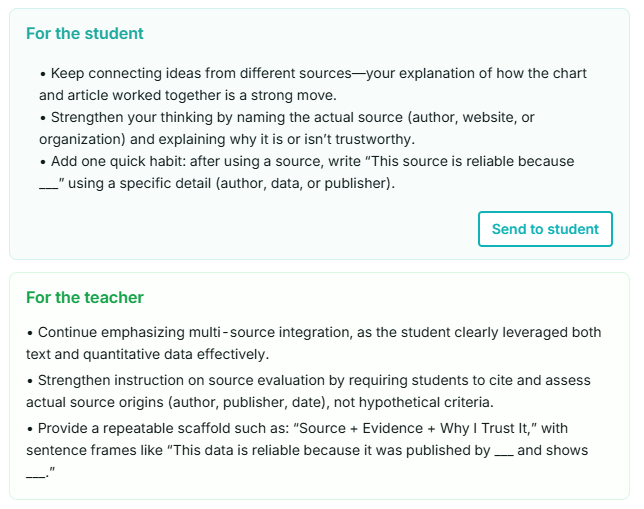The height and width of the screenshot is (509, 644).
Task: Click the words strong move in the first bullet
Action: [x=294, y=95]
